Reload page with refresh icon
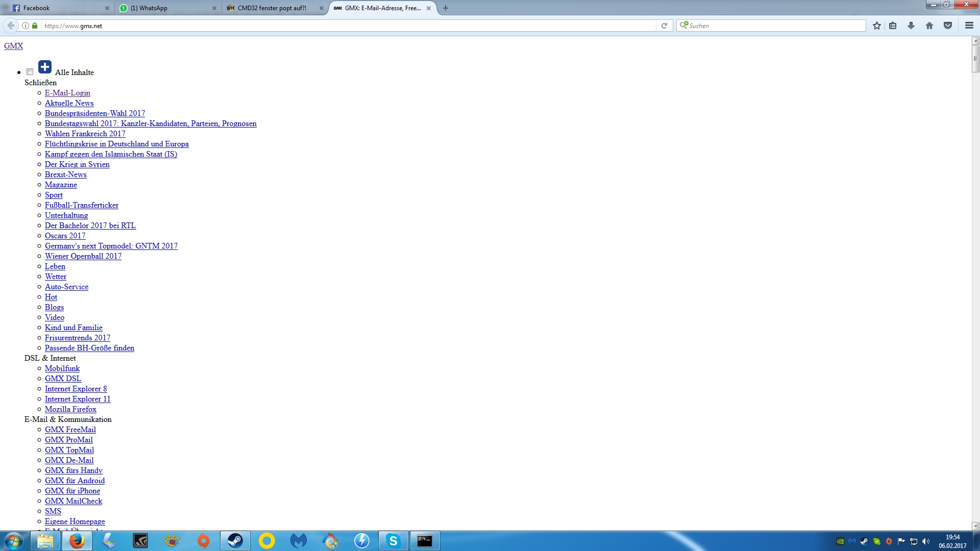 [x=664, y=26]
